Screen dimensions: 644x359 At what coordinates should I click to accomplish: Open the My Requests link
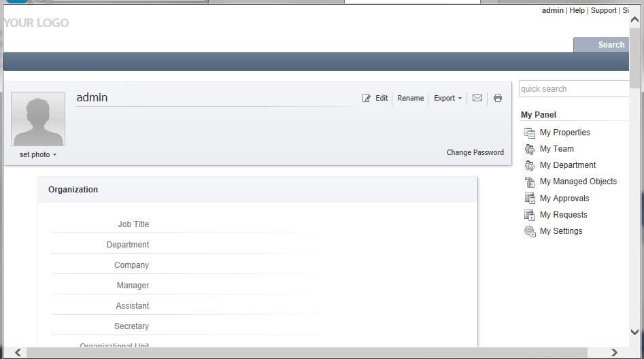pyautogui.click(x=564, y=215)
